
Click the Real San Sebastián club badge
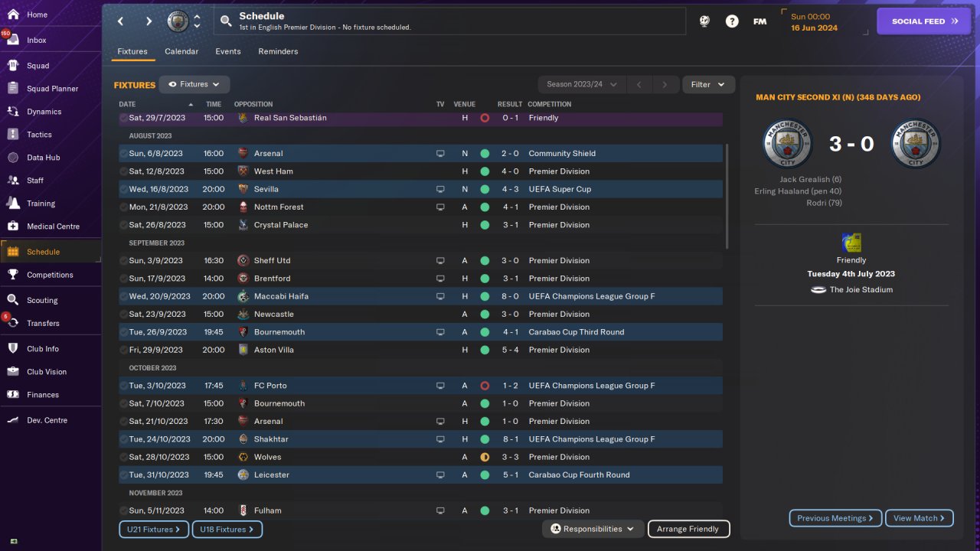click(243, 118)
